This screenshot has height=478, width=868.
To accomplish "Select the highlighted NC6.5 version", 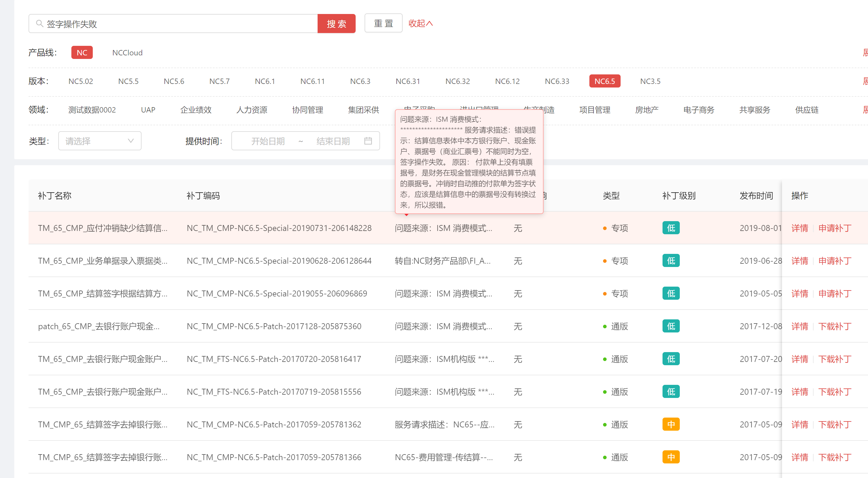I will pos(605,81).
